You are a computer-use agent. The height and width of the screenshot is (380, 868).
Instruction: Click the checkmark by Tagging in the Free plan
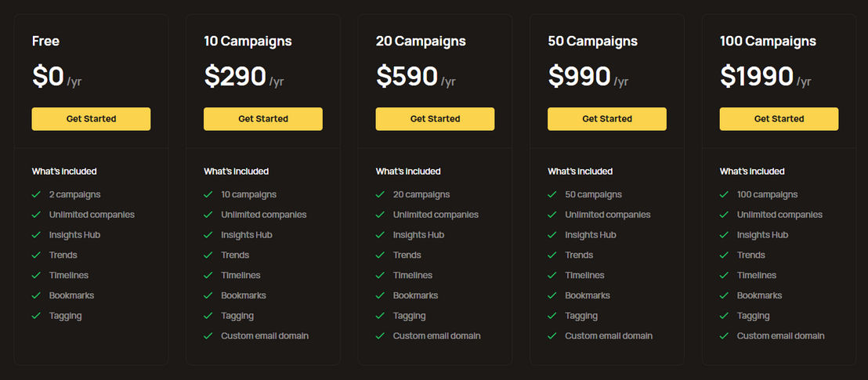coord(36,316)
